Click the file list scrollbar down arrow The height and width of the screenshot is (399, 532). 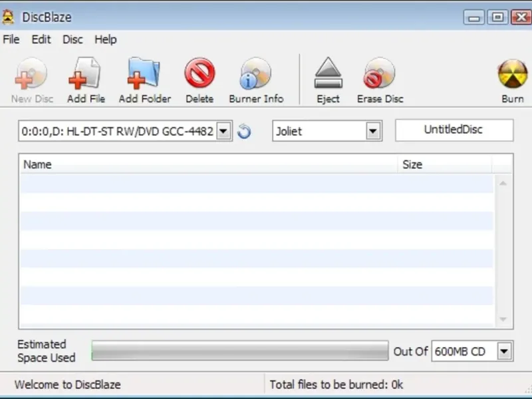pyautogui.click(x=503, y=319)
